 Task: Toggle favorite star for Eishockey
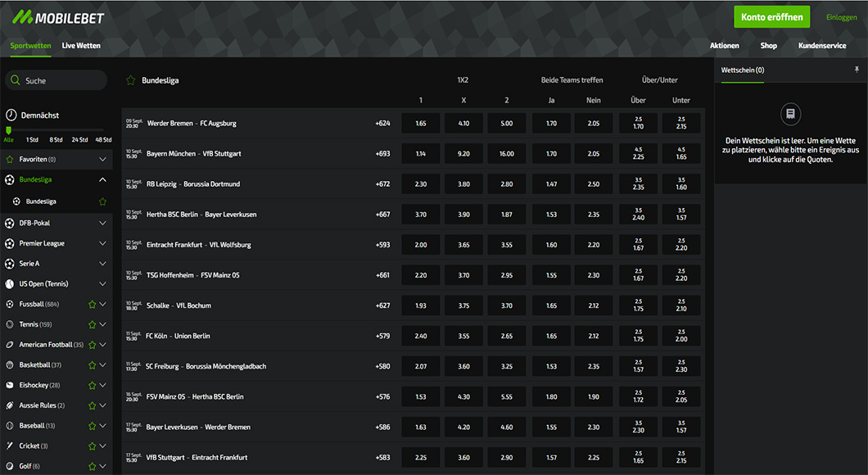pyautogui.click(x=93, y=385)
